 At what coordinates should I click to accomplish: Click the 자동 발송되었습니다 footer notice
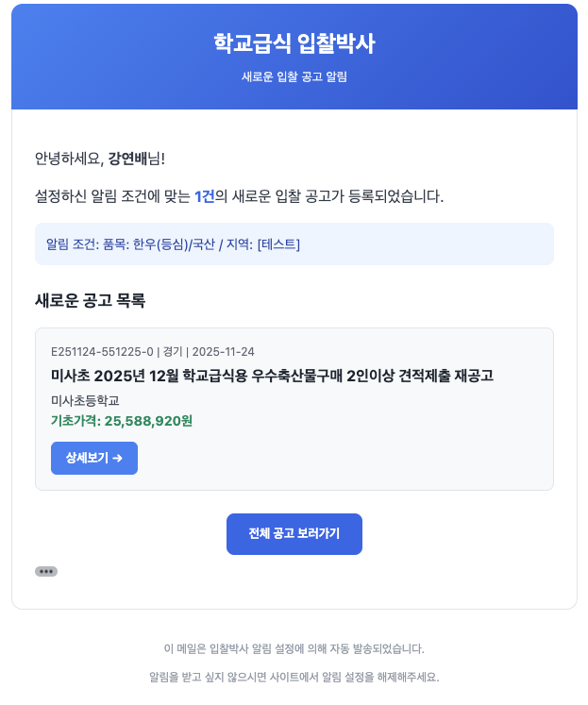(x=294, y=648)
